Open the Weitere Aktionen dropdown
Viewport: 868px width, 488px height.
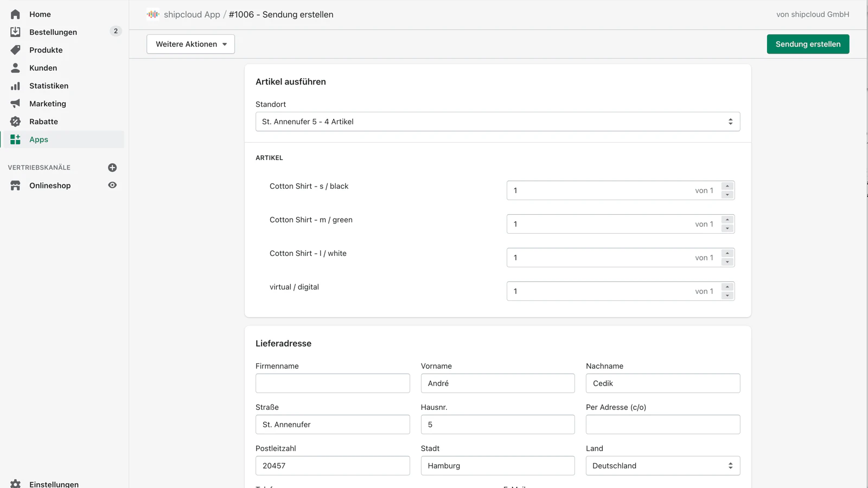[x=190, y=44]
